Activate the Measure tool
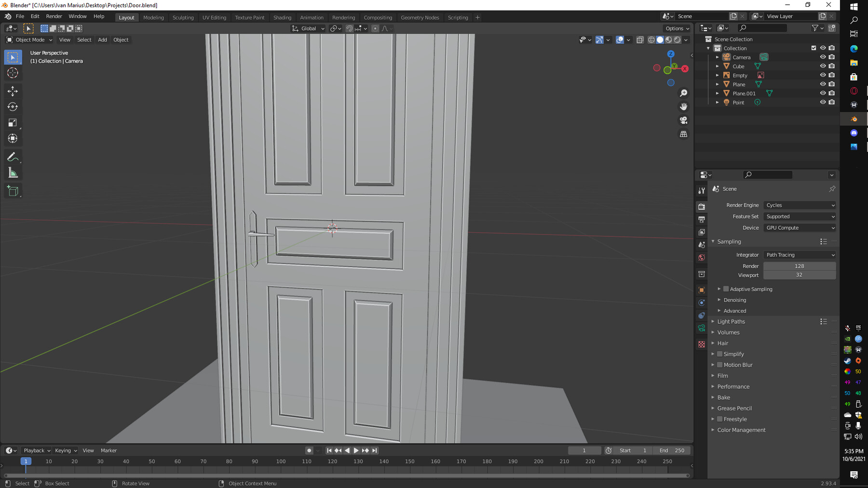This screenshot has height=488, width=868. click(13, 172)
